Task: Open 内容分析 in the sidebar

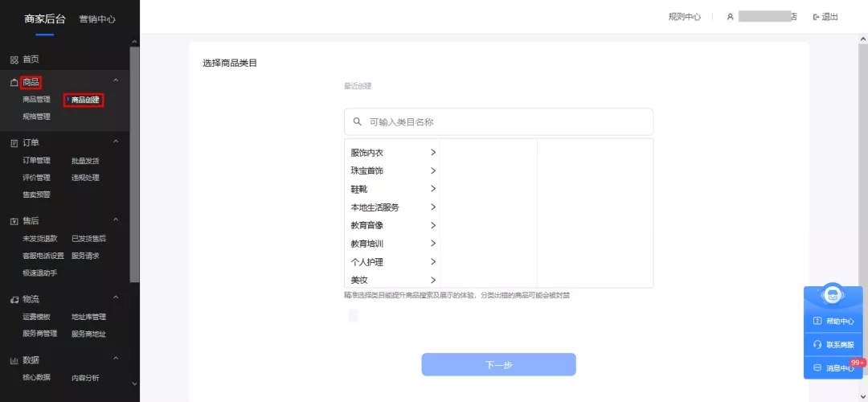Action: coord(85,378)
